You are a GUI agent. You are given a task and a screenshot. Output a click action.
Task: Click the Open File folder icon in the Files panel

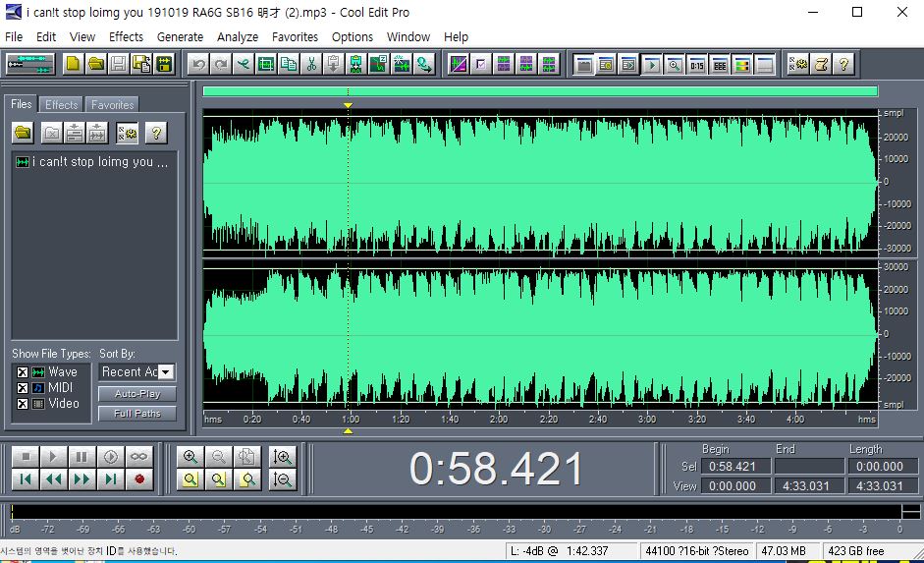(23, 133)
